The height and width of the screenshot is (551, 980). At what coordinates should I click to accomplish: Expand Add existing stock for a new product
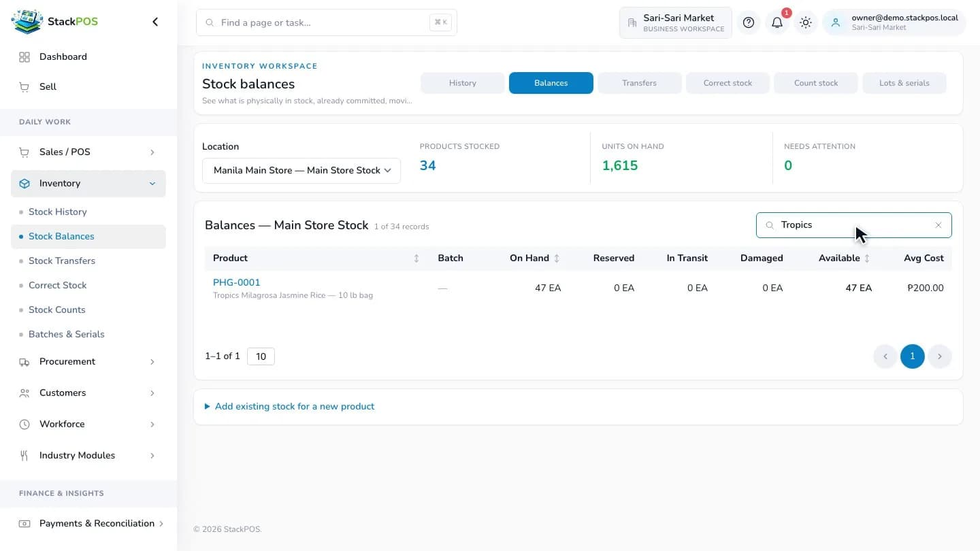pos(290,407)
